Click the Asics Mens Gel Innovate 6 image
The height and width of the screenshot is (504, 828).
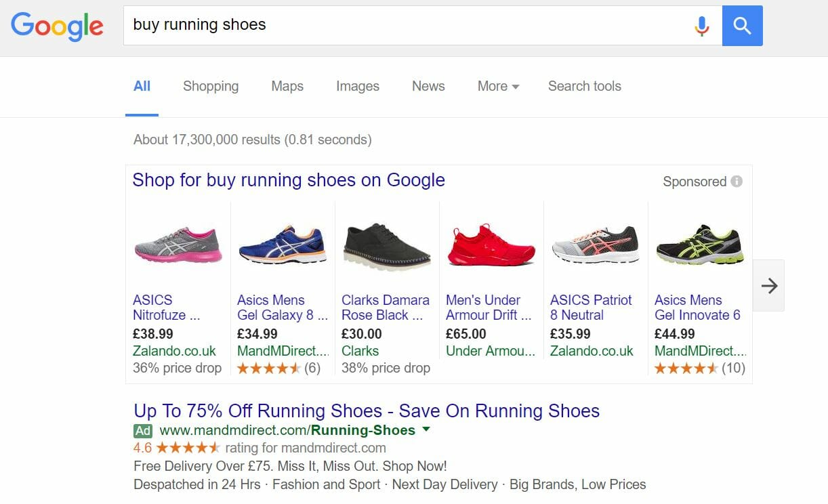coord(700,246)
